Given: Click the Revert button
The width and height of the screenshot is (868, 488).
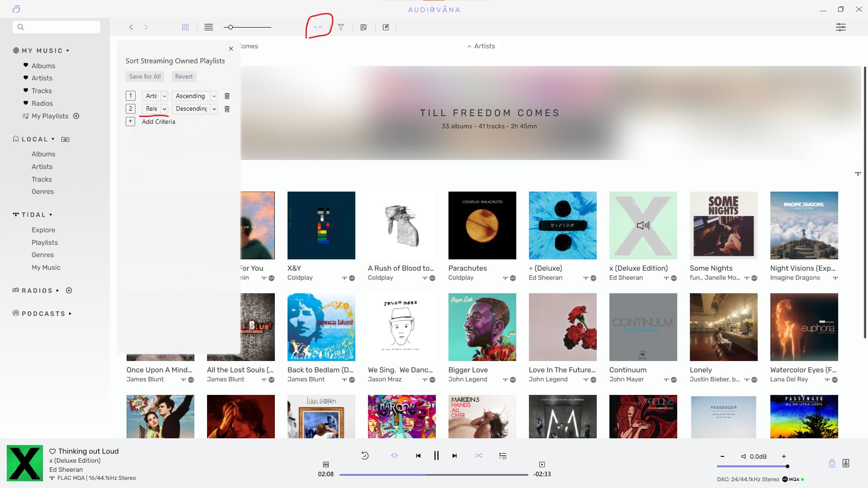Looking at the screenshot, I should click(184, 76).
